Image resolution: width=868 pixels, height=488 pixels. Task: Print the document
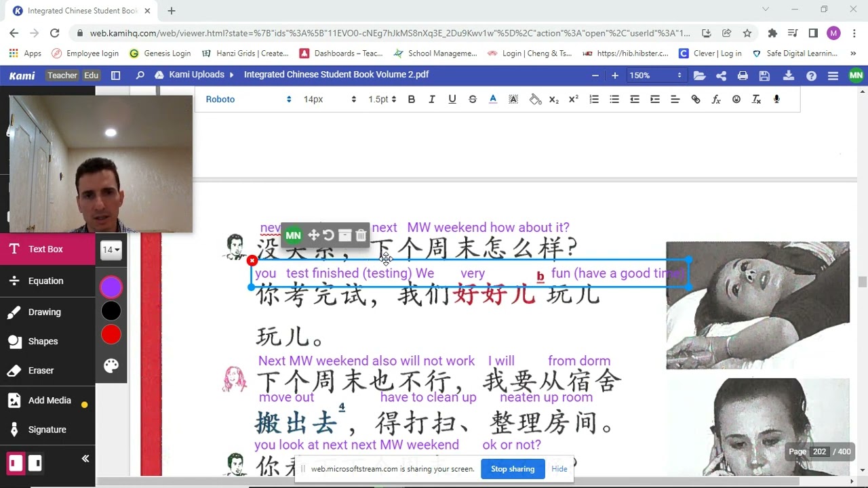point(743,76)
